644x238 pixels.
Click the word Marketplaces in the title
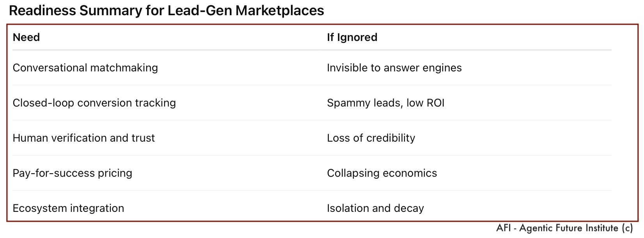[x=280, y=11]
